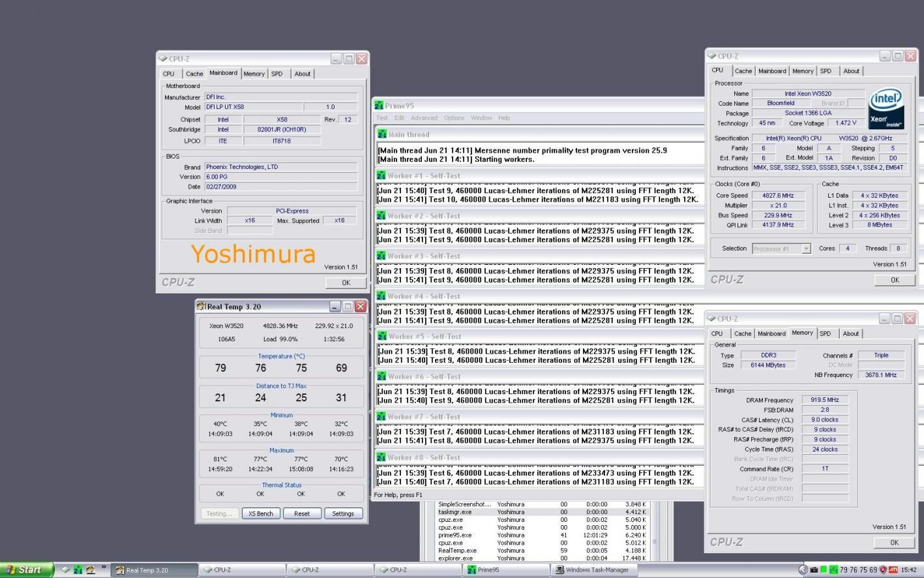Open the Advanced menu in Prime95
Viewport: 924px width, 578px height.
[424, 118]
